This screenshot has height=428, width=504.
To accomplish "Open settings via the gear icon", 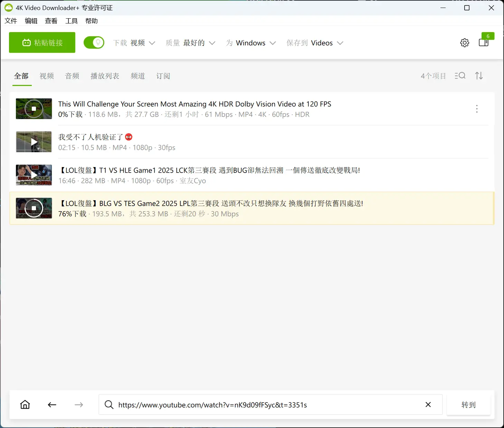I will click(x=465, y=43).
